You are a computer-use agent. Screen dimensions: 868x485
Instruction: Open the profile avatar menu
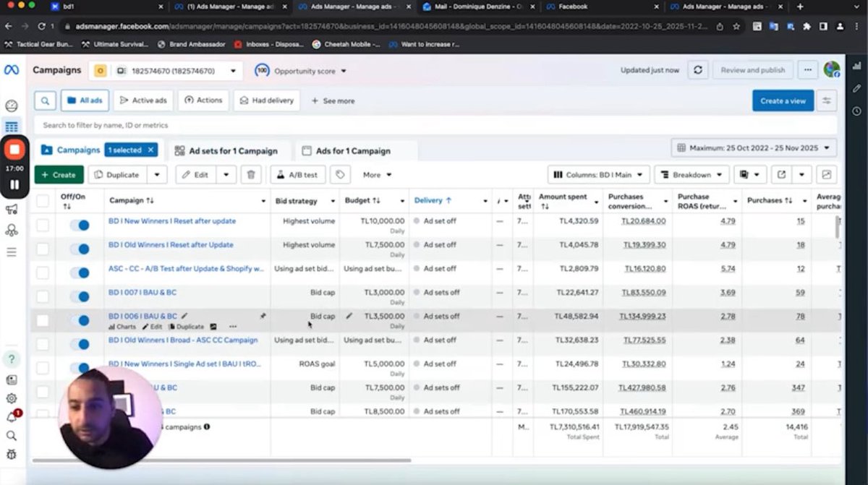(x=832, y=69)
